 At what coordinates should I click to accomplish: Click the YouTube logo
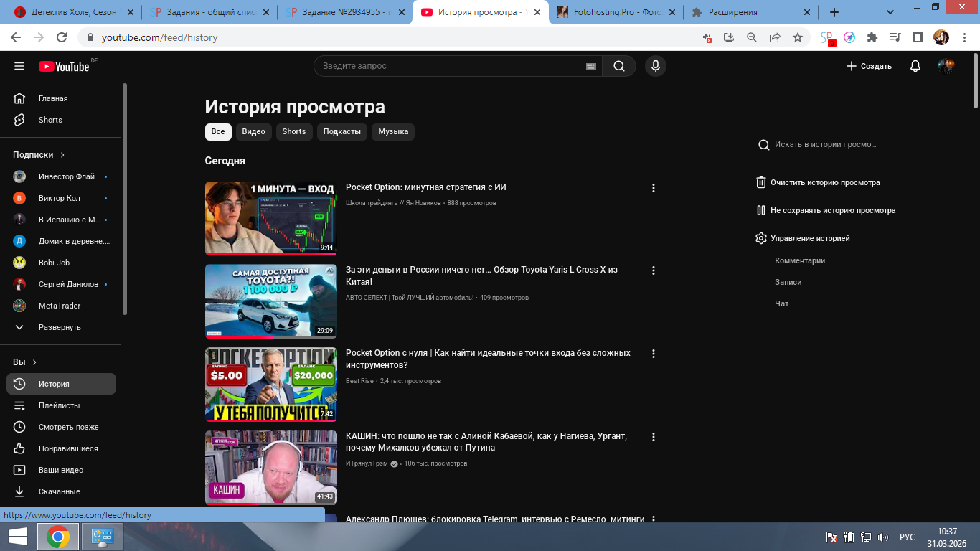click(65, 67)
